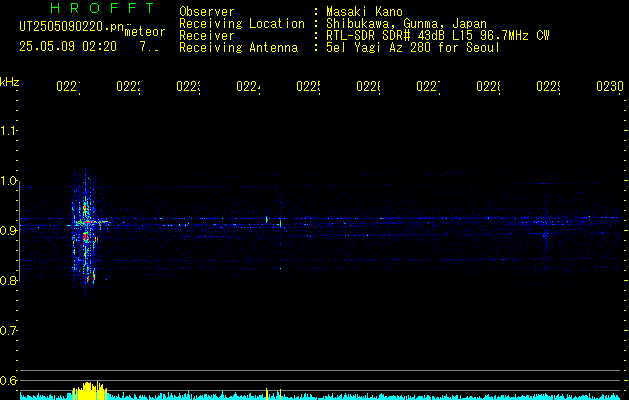Viewport: 629px width, 400px height.
Task: Click the 1.1 kHz frequency label
Action: [9, 130]
